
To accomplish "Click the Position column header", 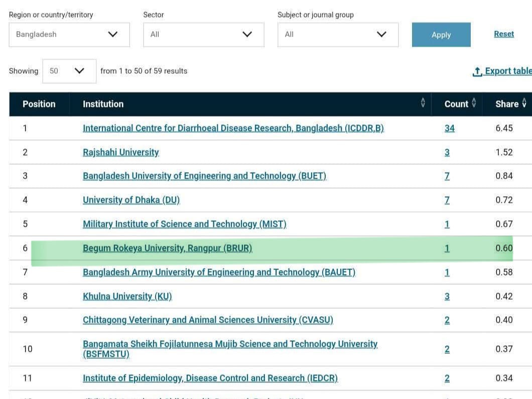I will tap(39, 104).
